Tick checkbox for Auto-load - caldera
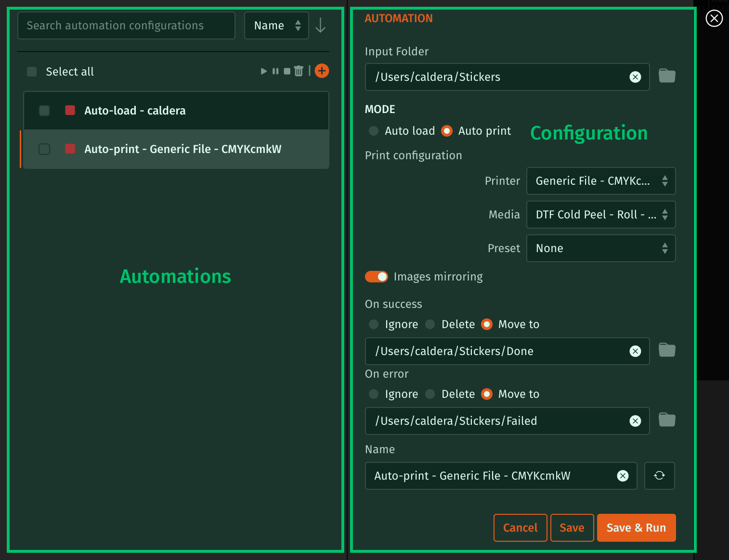The image size is (729, 560). pos(44,111)
